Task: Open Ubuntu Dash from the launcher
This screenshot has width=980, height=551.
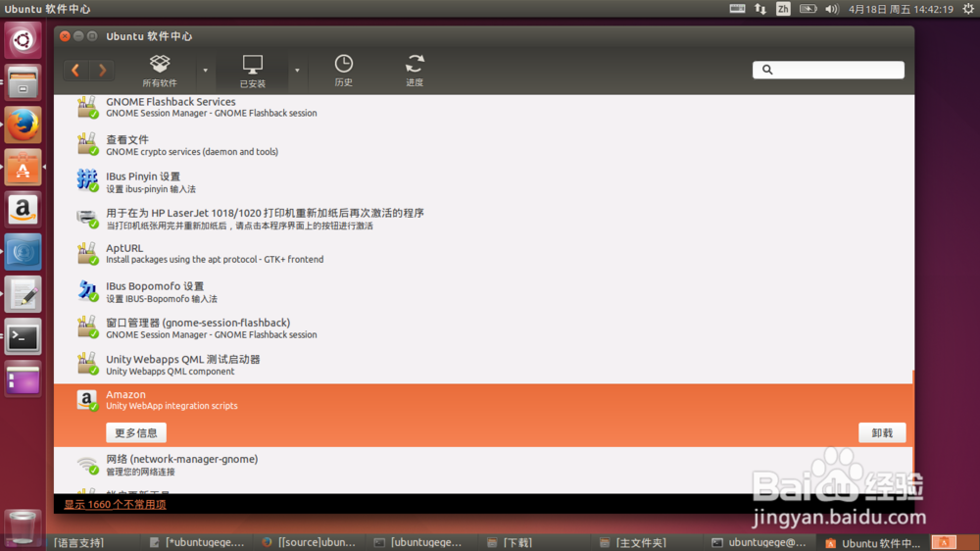Action: point(24,40)
